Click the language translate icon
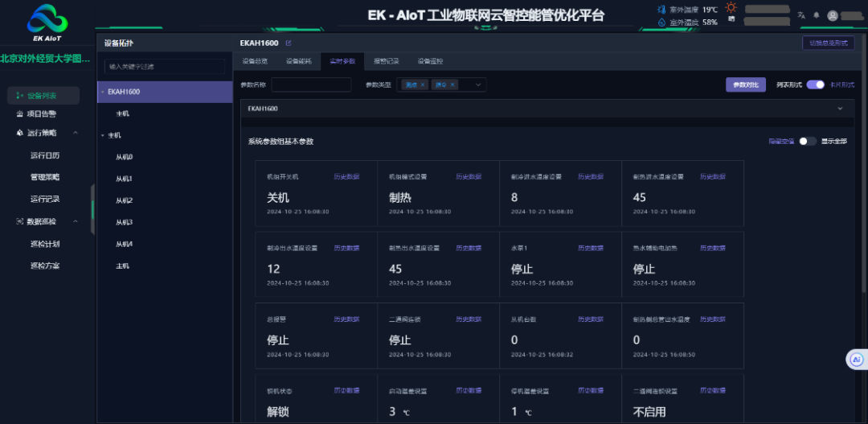Image resolution: width=868 pixels, height=424 pixels. coord(800,15)
